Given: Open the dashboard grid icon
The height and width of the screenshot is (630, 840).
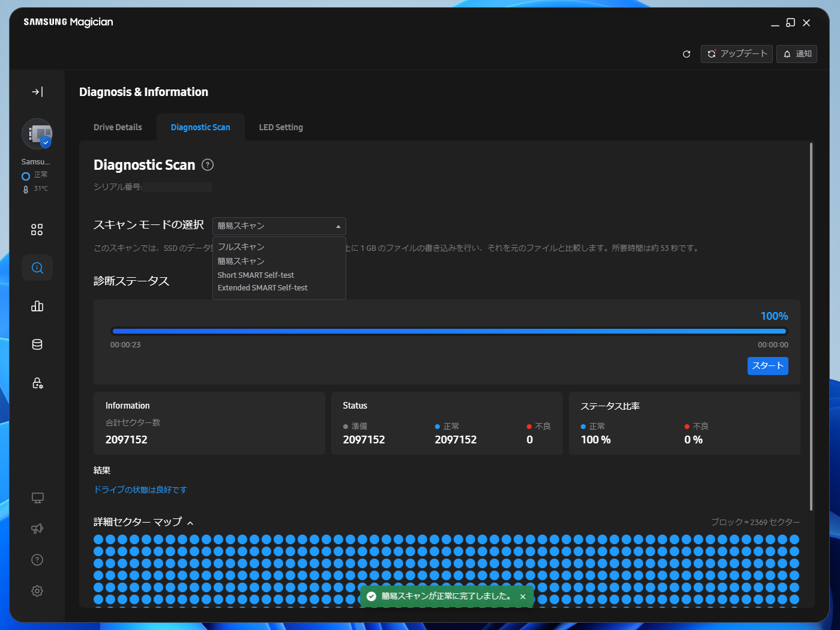Looking at the screenshot, I should pos(37,230).
